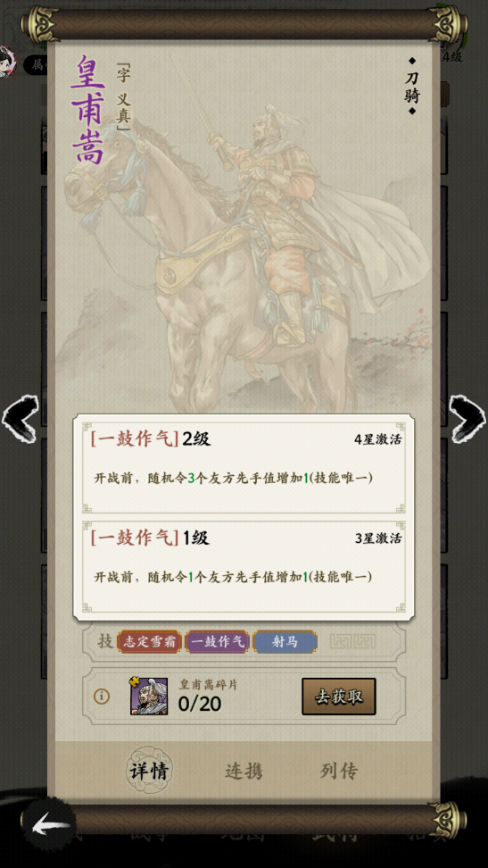The image size is (488, 868).
Task: Switch to the 详情 tab
Action: [149, 770]
